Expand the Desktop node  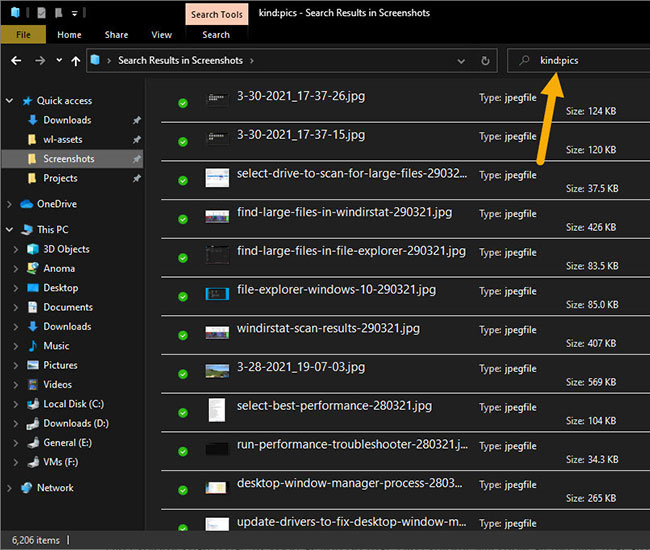point(15,288)
